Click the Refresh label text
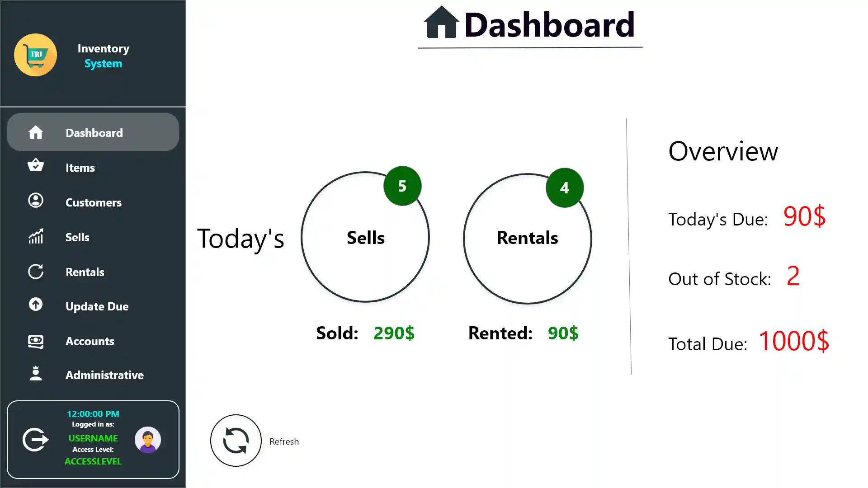Screen dimensions: 868x488 [x=284, y=441]
